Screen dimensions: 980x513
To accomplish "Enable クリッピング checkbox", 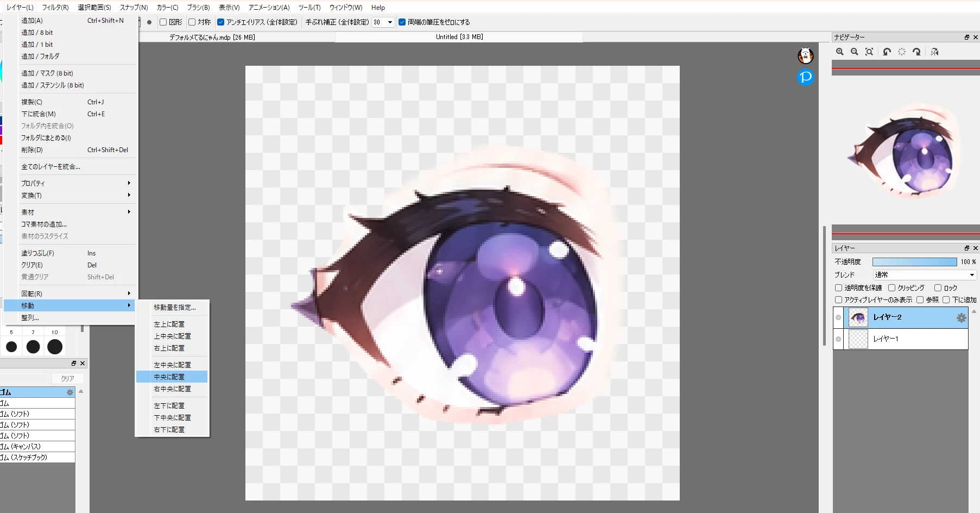I will [x=892, y=288].
